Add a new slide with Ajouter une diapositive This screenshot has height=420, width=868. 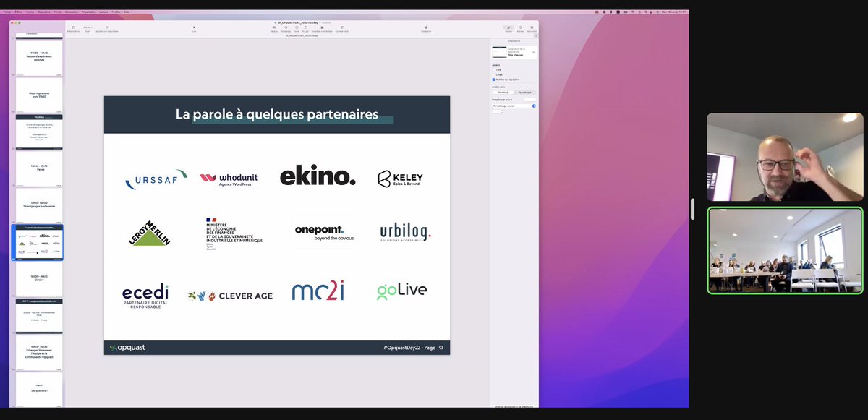pos(107,29)
